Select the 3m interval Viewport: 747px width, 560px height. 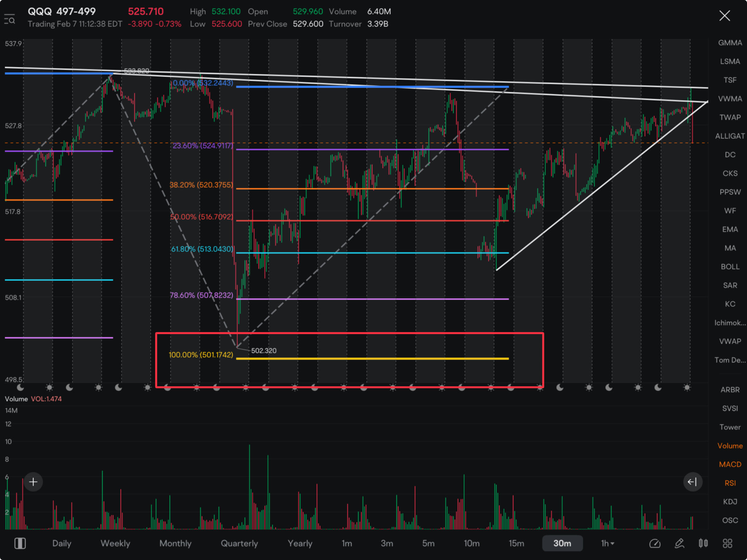pos(387,543)
